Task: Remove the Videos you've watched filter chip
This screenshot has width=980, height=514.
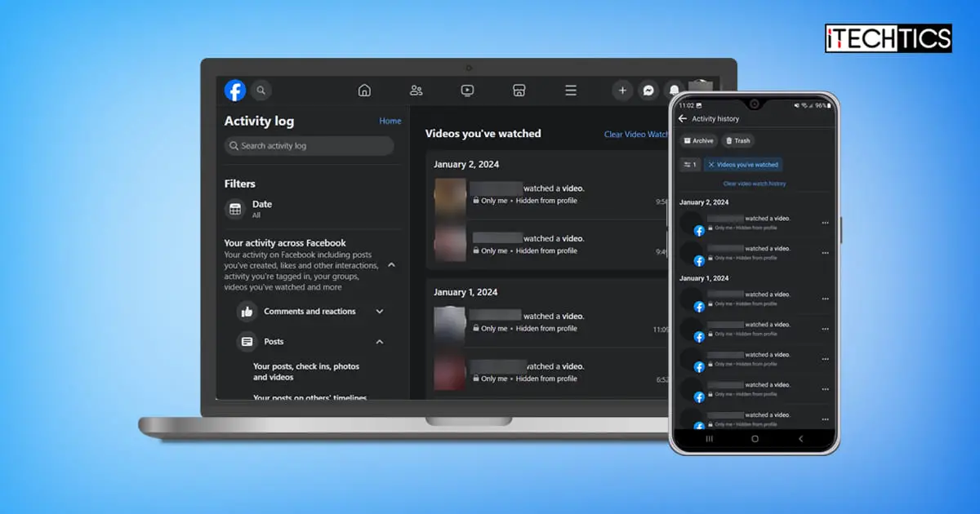Action: (x=711, y=165)
